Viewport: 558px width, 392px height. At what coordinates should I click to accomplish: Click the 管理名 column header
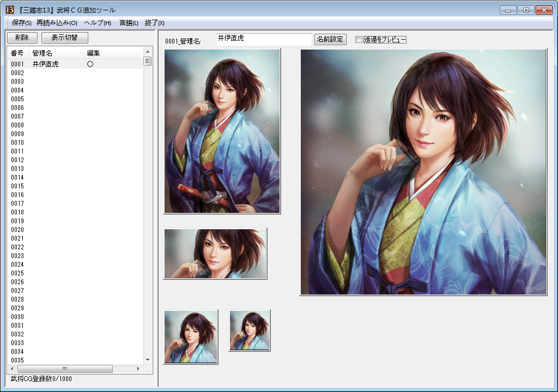coord(56,53)
